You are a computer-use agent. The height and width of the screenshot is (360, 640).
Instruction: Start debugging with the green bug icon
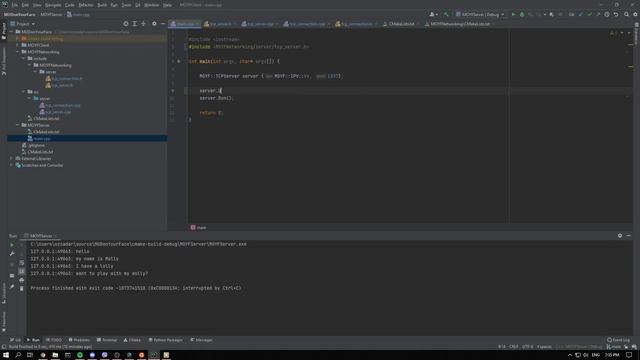pyautogui.click(x=522, y=14)
